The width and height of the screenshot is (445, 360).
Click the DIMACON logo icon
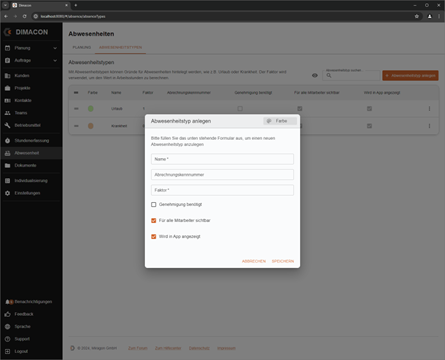pos(8,32)
